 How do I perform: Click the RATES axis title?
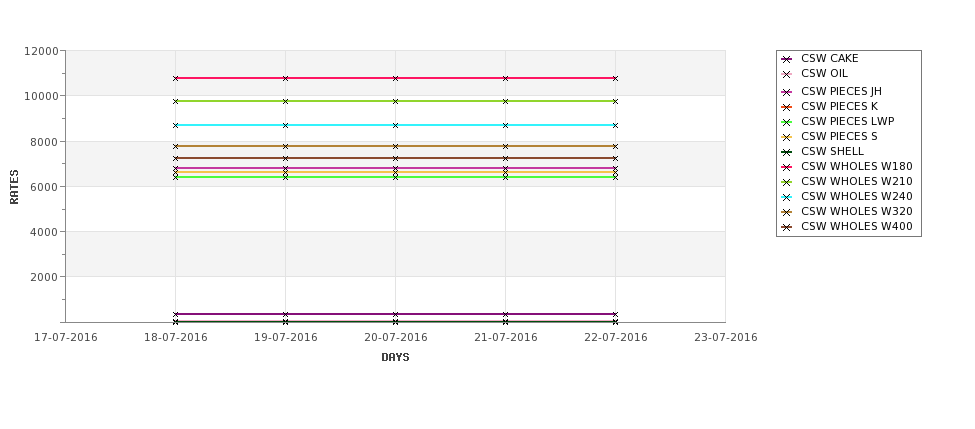pos(15,186)
